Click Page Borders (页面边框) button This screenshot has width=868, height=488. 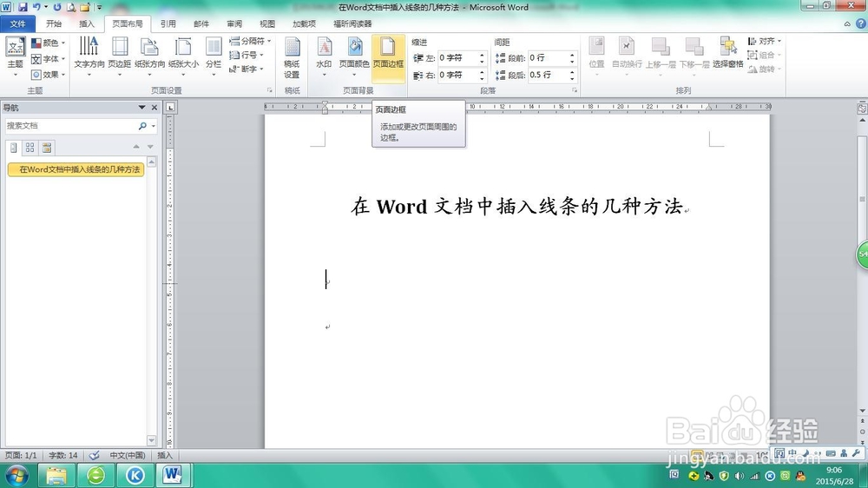click(388, 58)
